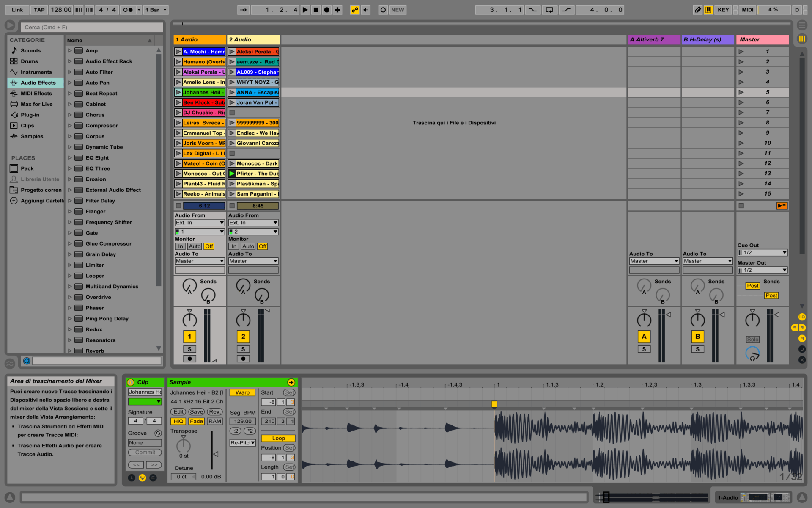The width and height of the screenshot is (812, 508).
Task: Toggle the Warp switch in Sample box
Action: pyautogui.click(x=242, y=392)
